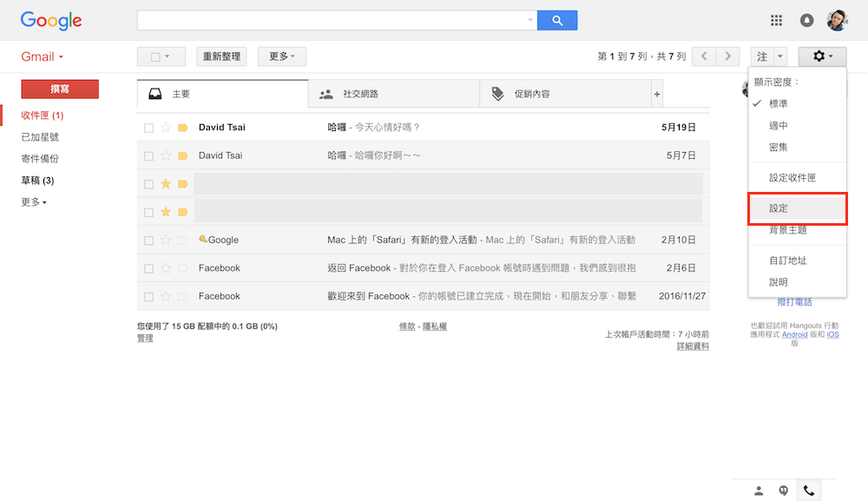Check the box for Google email
Image resolution: width=868 pixels, height=501 pixels.
pos(149,241)
